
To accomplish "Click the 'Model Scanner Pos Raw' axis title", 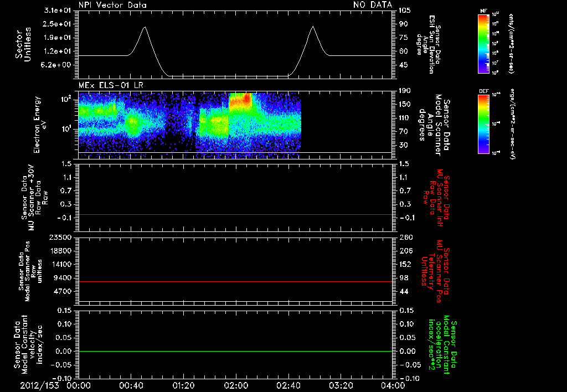I will click(x=30, y=271).
